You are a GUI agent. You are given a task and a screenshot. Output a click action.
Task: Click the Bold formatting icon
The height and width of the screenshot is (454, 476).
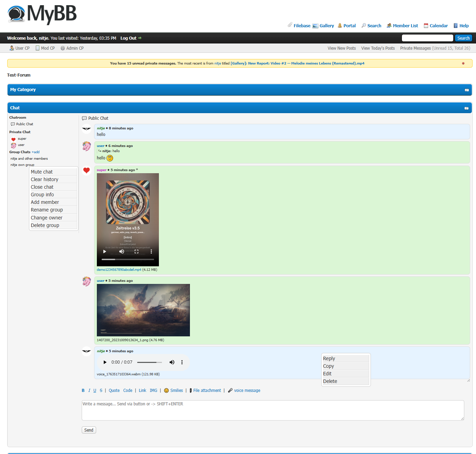[x=83, y=391]
